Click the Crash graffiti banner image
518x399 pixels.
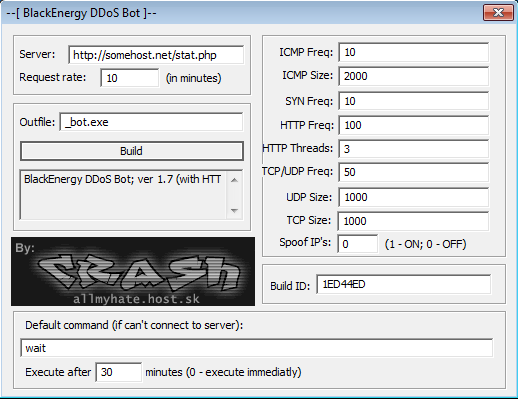(133, 271)
